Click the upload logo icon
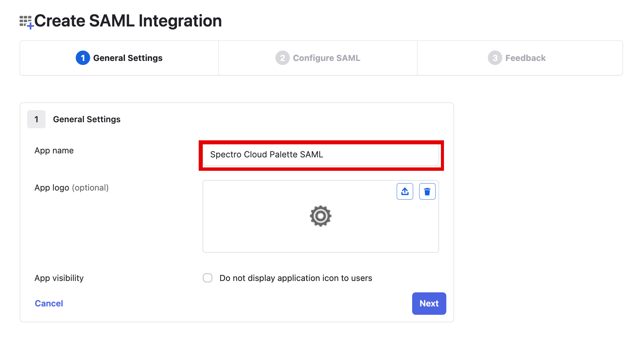Image resolution: width=644 pixels, height=361 pixels. point(405,191)
